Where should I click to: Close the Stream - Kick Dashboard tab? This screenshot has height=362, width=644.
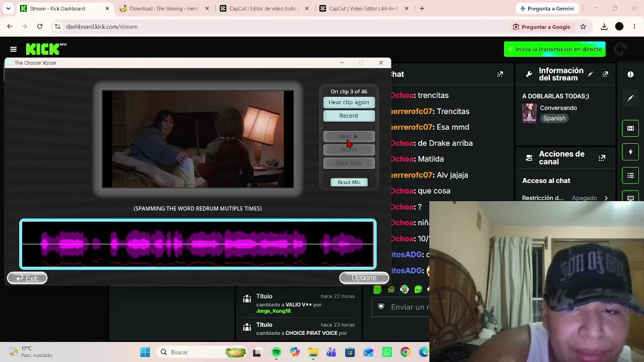[x=107, y=9]
